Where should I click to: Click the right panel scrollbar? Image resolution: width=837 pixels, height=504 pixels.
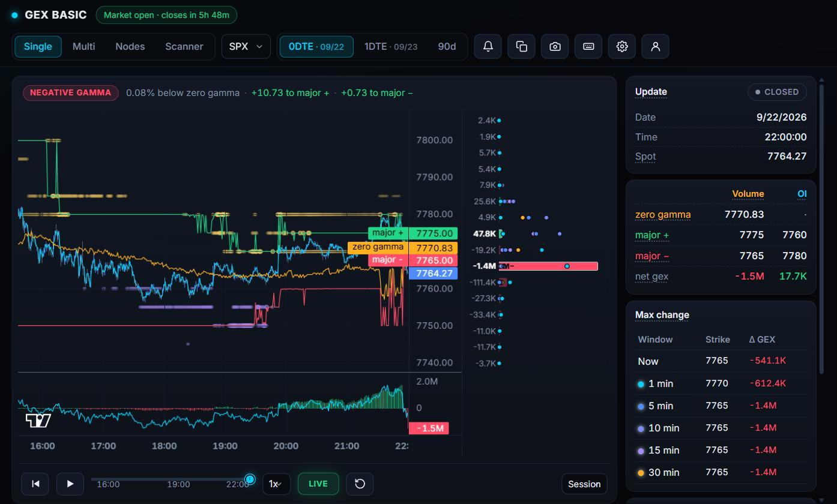pyautogui.click(x=822, y=228)
